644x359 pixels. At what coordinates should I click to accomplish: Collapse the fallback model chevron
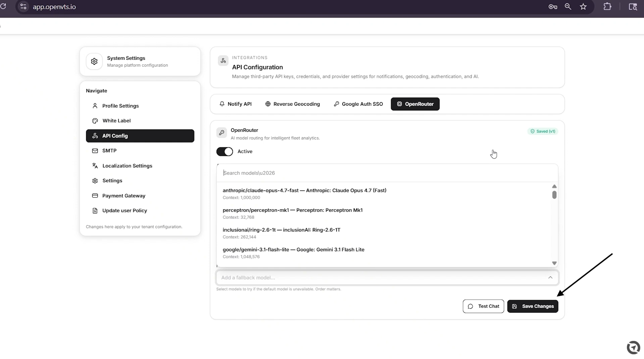pos(550,277)
